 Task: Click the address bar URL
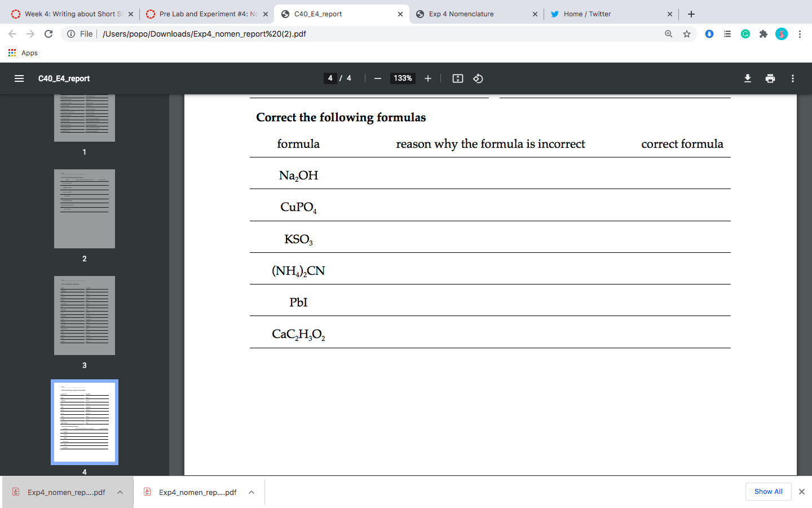click(204, 34)
